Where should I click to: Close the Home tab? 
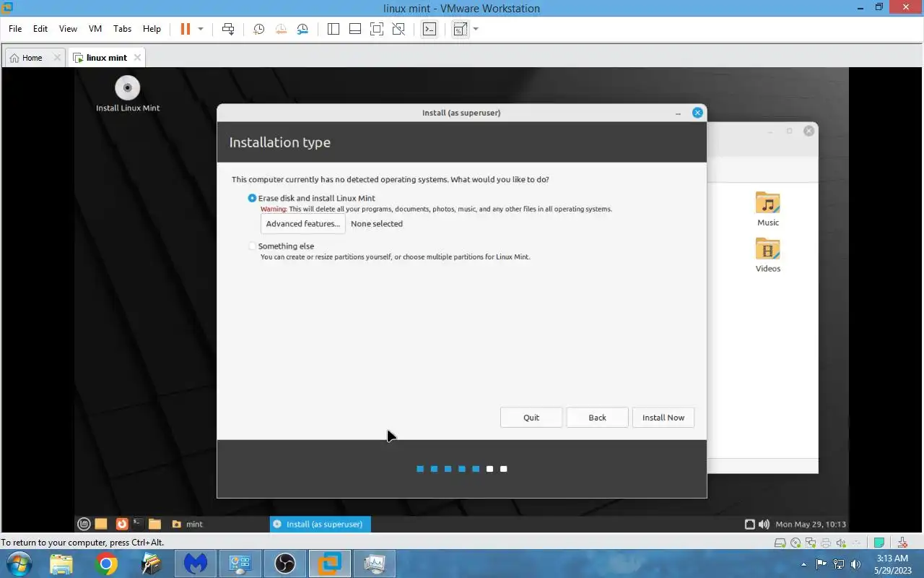pos(57,58)
